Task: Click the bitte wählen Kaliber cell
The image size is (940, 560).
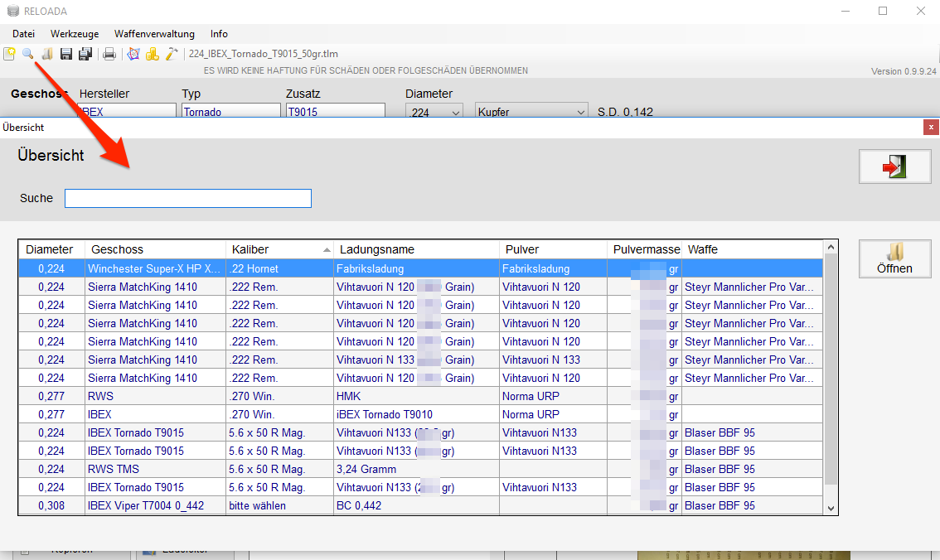Action: tap(280, 505)
